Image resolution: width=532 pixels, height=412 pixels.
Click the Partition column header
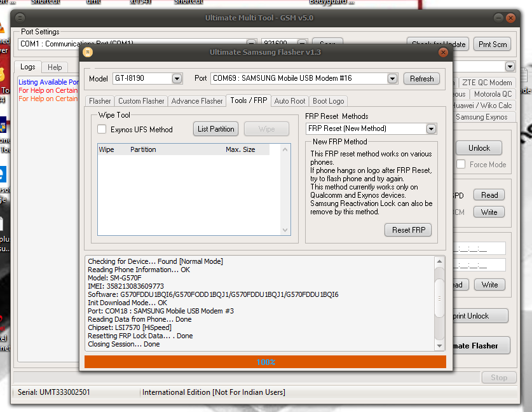pos(143,149)
